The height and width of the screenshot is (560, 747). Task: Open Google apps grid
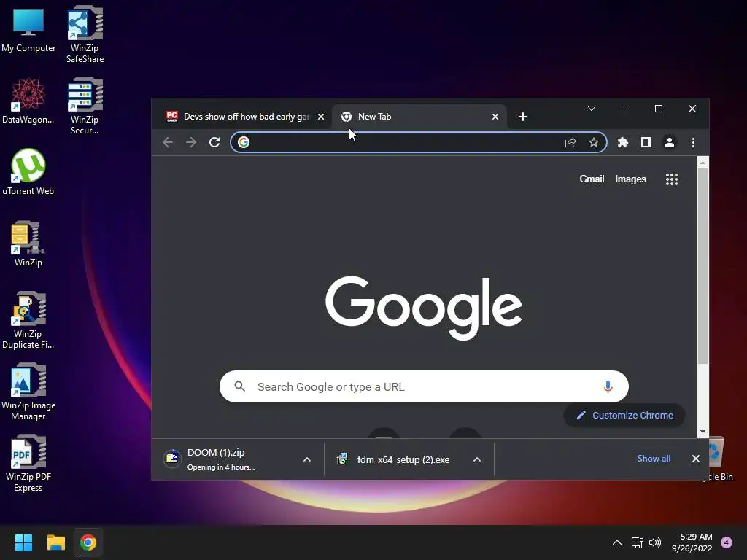pyautogui.click(x=672, y=179)
